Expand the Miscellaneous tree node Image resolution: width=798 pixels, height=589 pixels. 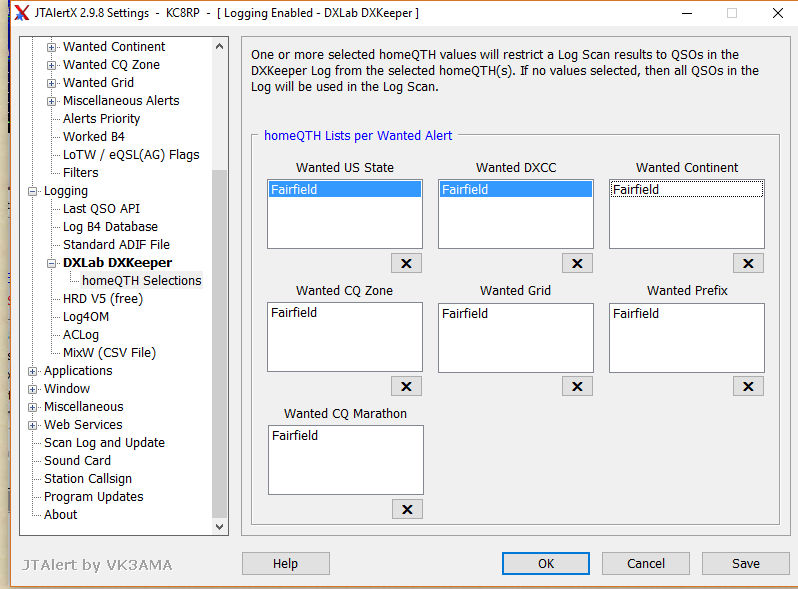click(33, 407)
